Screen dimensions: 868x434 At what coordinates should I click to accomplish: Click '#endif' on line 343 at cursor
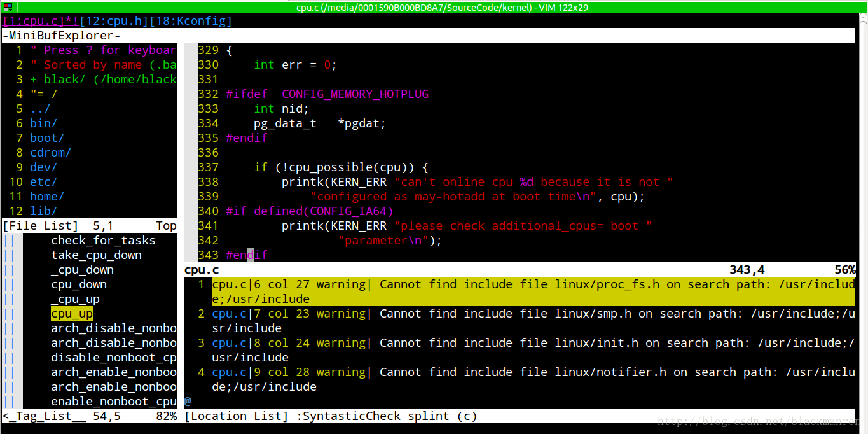[247, 255]
